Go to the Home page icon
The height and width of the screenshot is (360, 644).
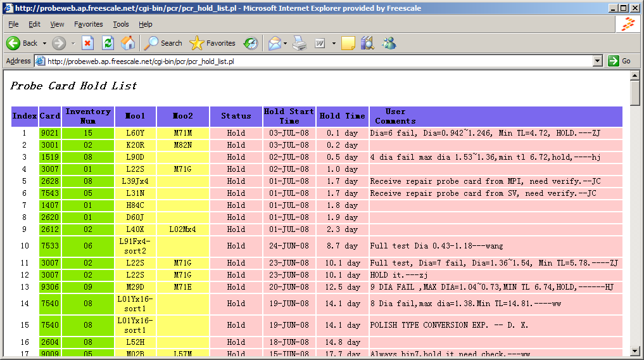[128, 43]
